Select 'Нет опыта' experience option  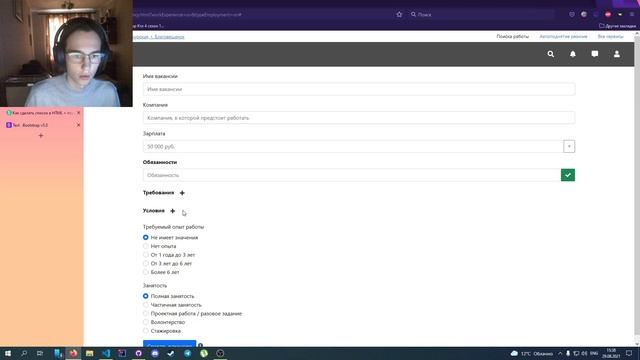pos(146,246)
